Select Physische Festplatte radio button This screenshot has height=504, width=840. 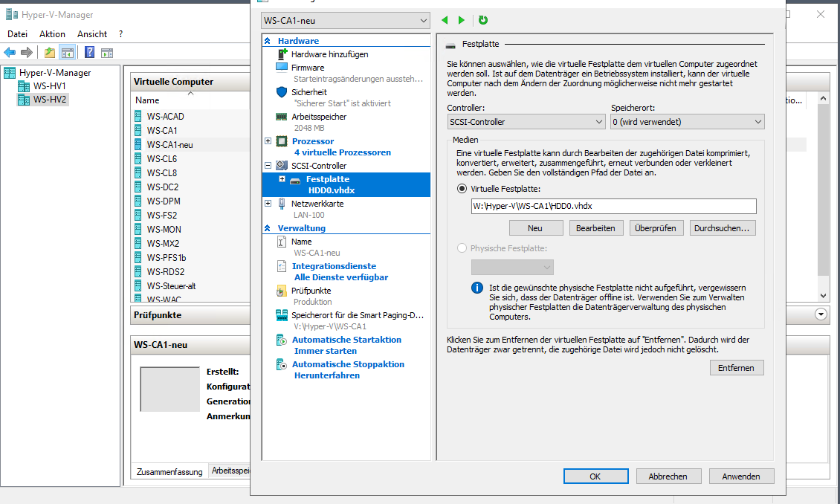tap(462, 248)
